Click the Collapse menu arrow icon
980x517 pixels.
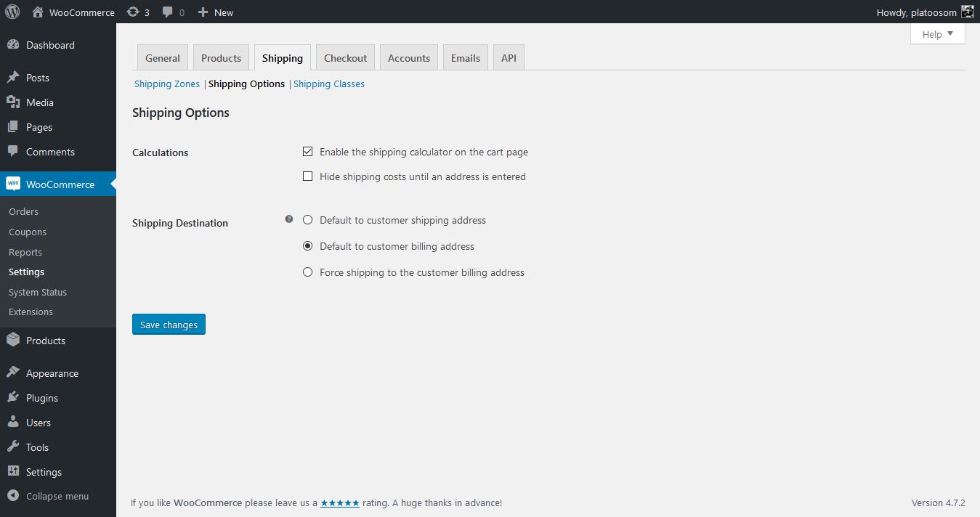13,497
